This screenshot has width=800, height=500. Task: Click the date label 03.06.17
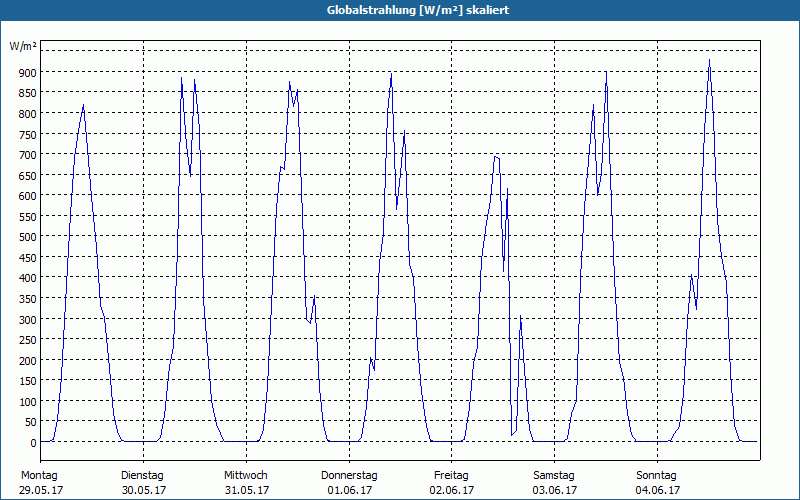pyautogui.click(x=555, y=490)
